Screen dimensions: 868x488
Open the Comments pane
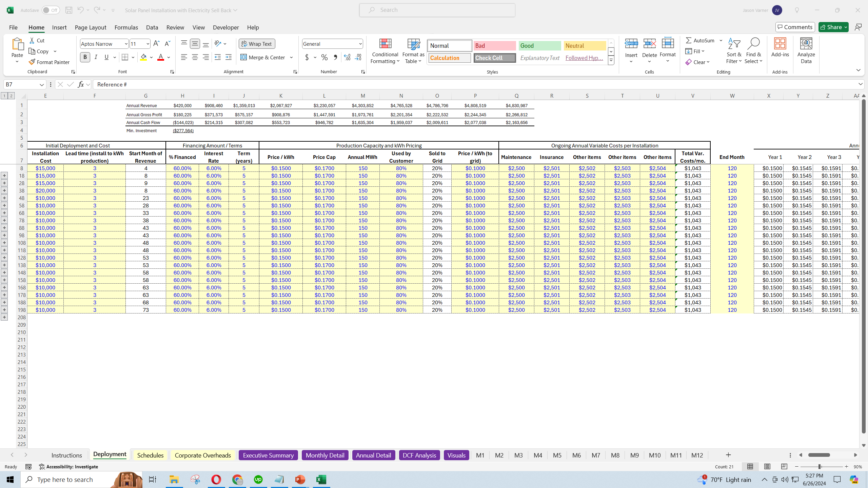[x=795, y=27]
